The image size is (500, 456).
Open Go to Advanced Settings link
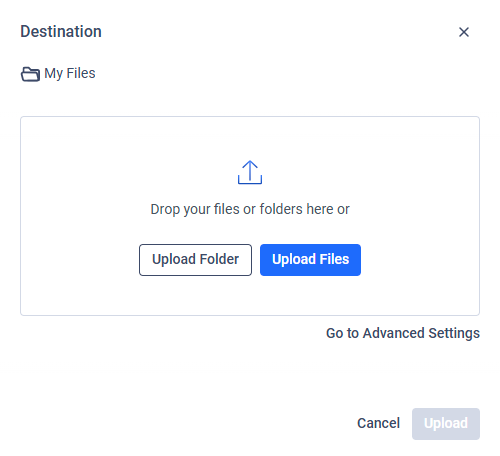tap(403, 333)
